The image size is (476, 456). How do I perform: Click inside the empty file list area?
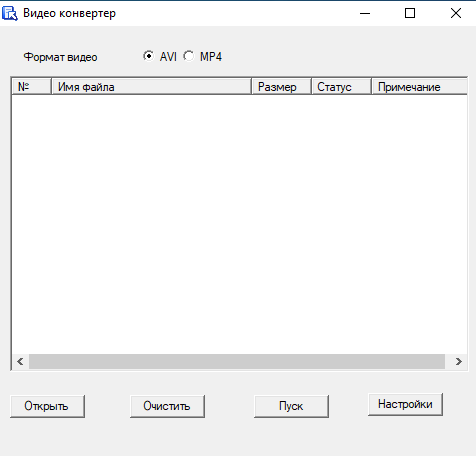coord(239,224)
